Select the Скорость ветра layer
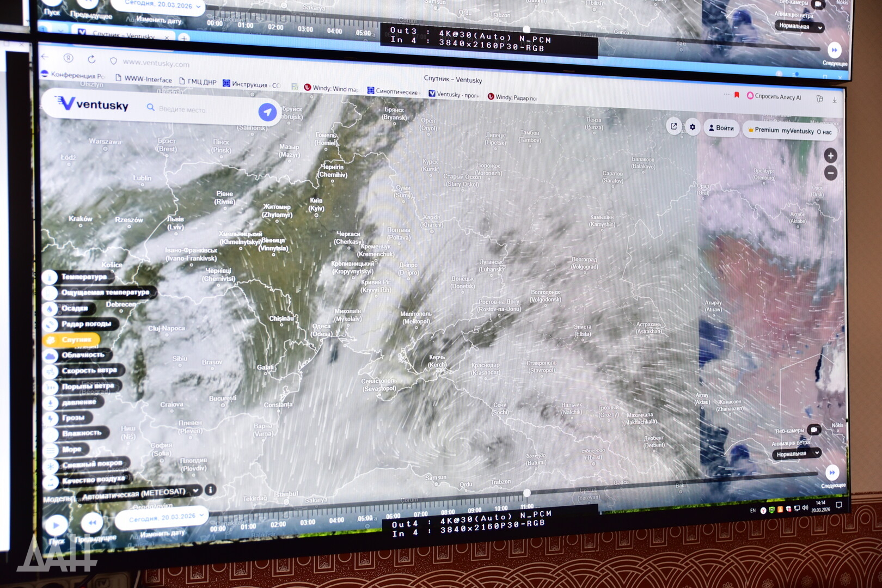882x588 pixels. coord(88,371)
